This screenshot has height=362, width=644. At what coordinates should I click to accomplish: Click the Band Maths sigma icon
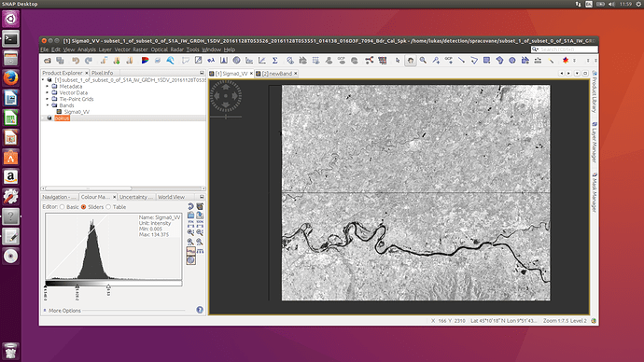click(x=211, y=61)
